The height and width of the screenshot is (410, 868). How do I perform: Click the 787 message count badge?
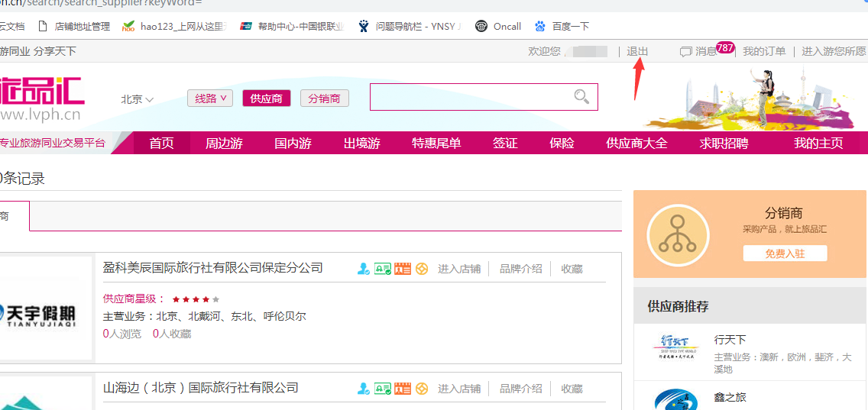724,47
